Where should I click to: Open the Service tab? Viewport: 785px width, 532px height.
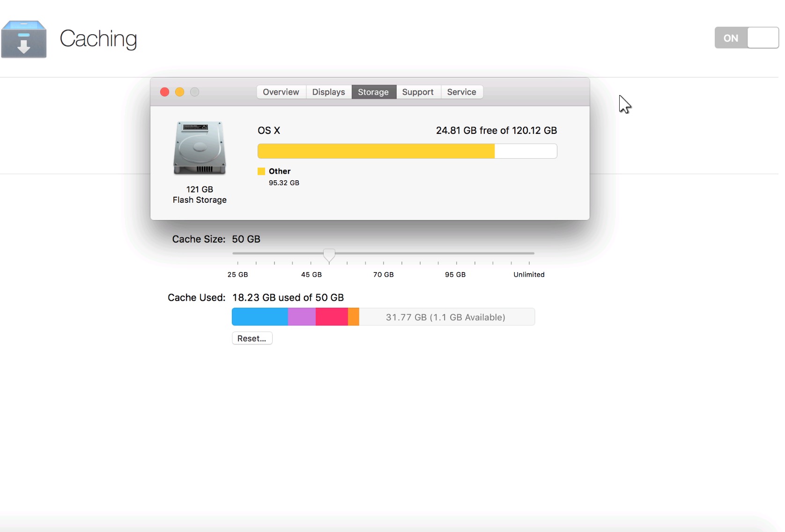(461, 92)
